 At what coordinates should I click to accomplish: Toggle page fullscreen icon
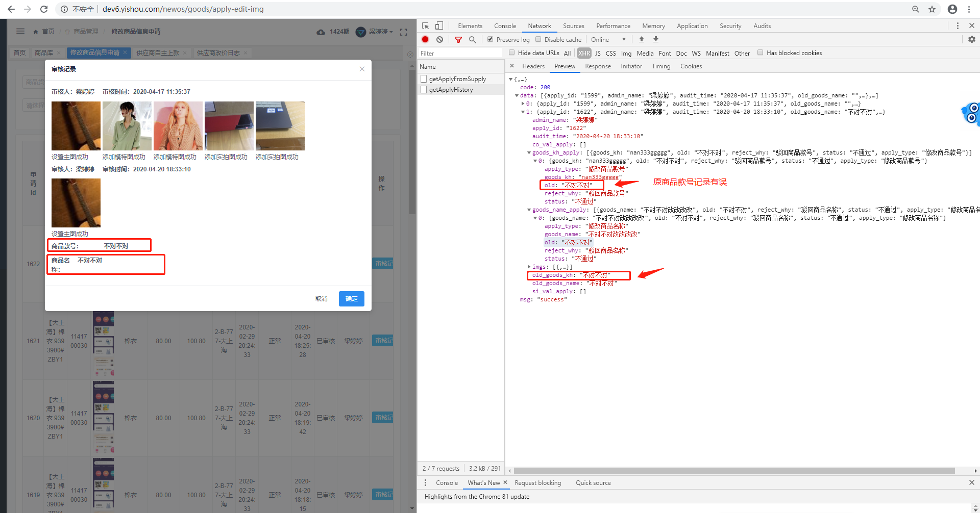click(x=404, y=32)
